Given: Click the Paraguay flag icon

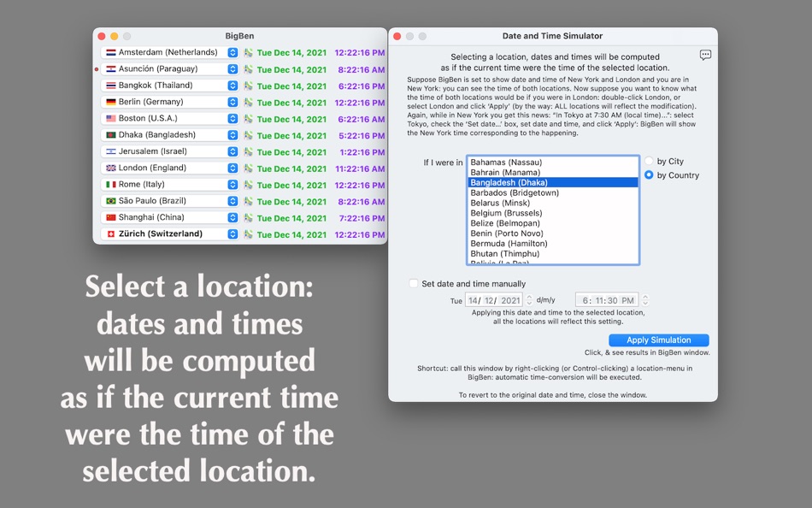Looking at the screenshot, I should tap(111, 69).
